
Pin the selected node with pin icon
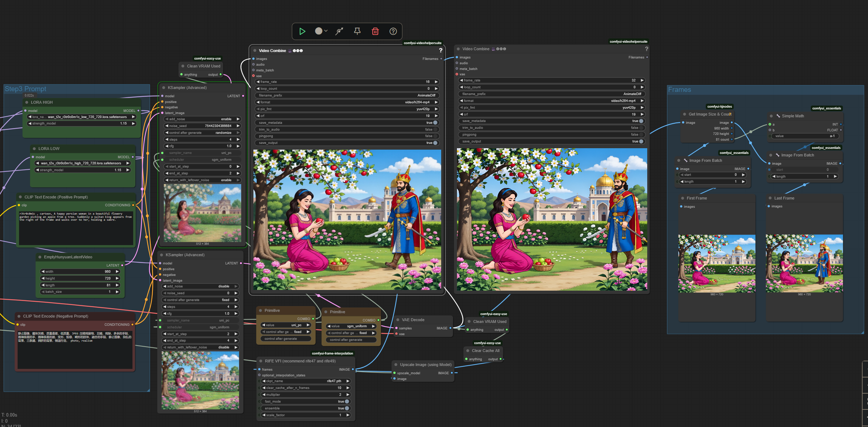click(357, 32)
